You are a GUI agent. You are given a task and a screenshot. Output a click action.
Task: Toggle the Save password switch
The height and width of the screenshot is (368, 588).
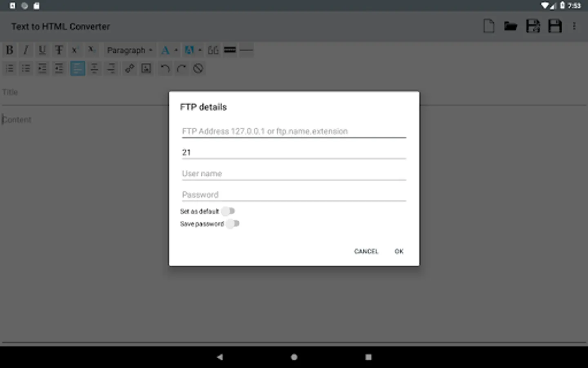click(233, 224)
